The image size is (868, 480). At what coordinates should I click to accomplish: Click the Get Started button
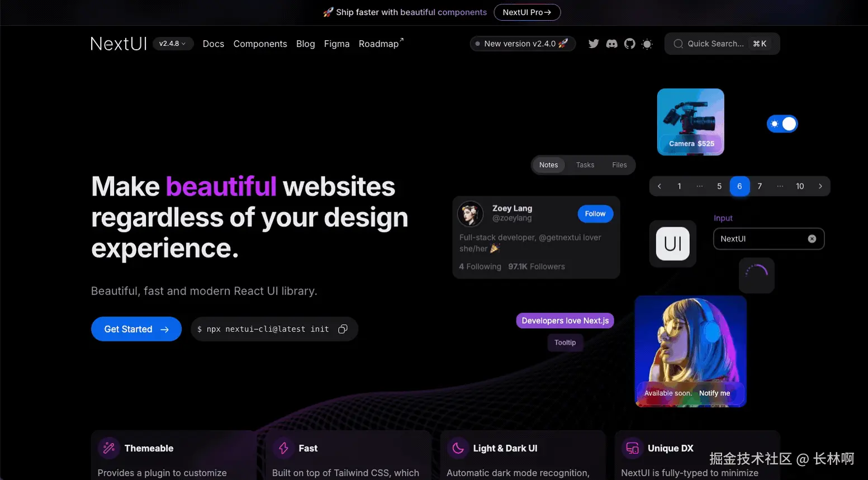point(136,329)
